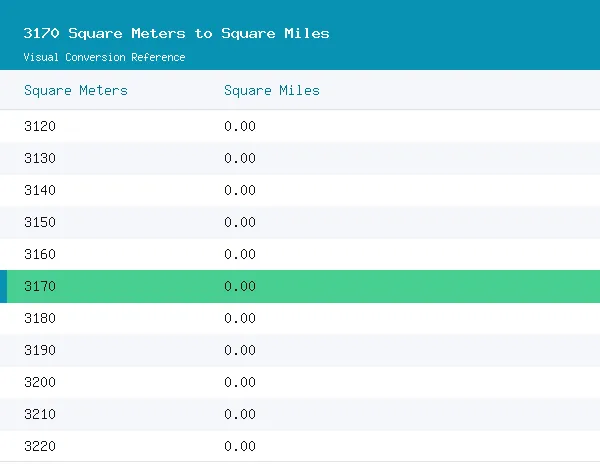Click the 0.00 value in the 3140 row
Screen dimensions: 600x466
[240, 190]
